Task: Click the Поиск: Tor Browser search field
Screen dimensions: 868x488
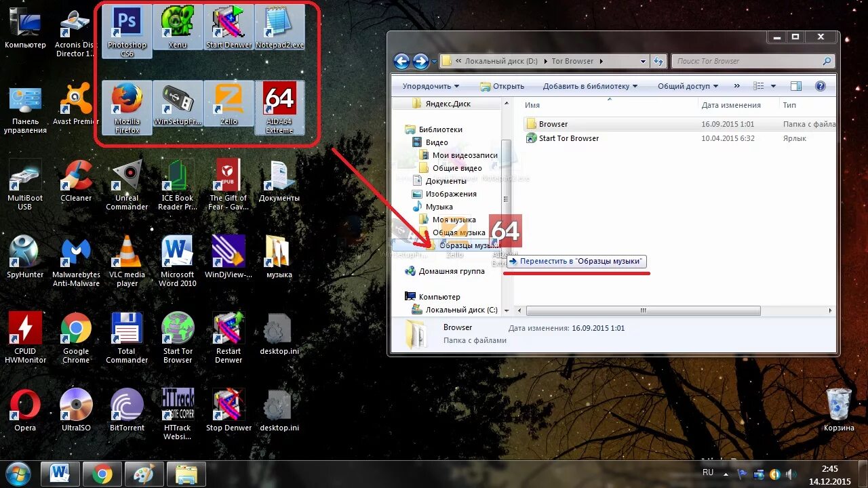Action: pyautogui.click(x=753, y=61)
